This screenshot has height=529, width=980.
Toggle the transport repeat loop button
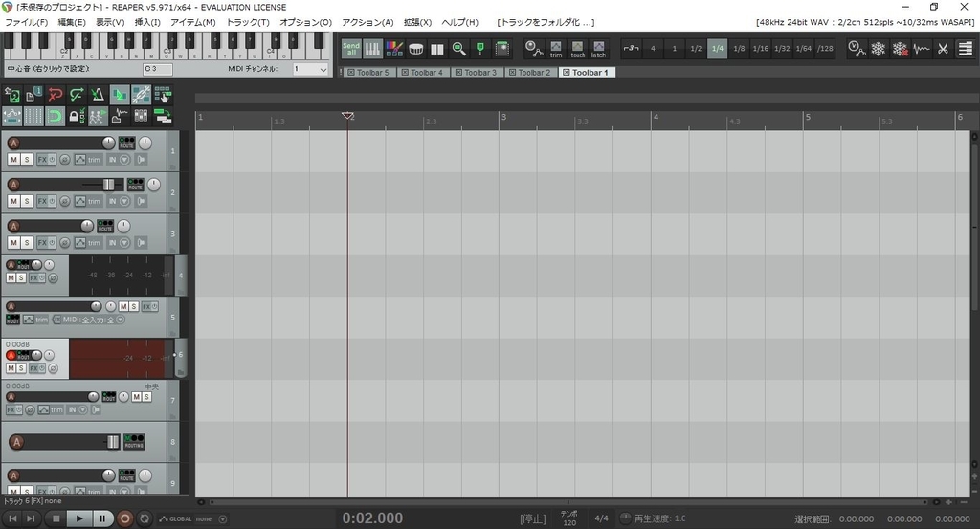click(145, 518)
